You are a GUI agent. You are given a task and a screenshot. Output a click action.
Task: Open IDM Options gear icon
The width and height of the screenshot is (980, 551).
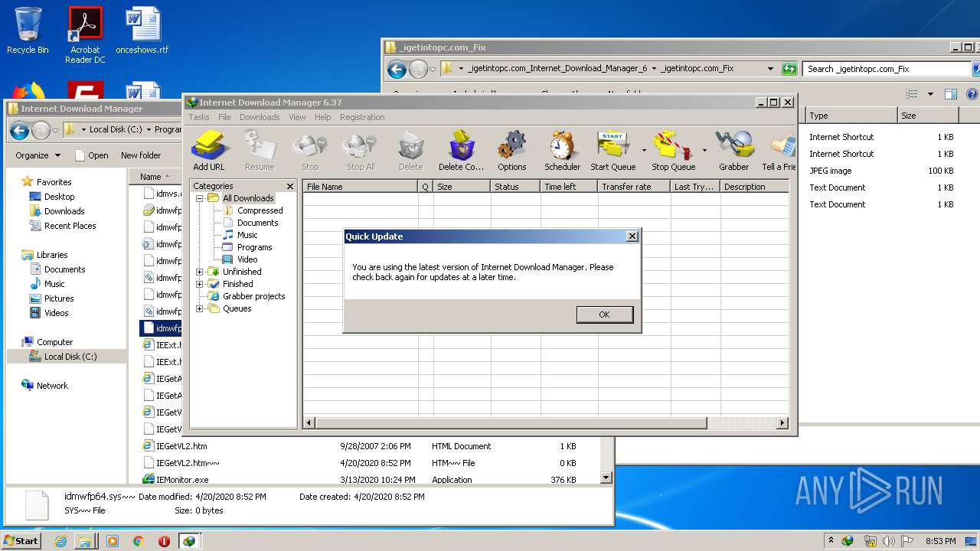point(511,151)
